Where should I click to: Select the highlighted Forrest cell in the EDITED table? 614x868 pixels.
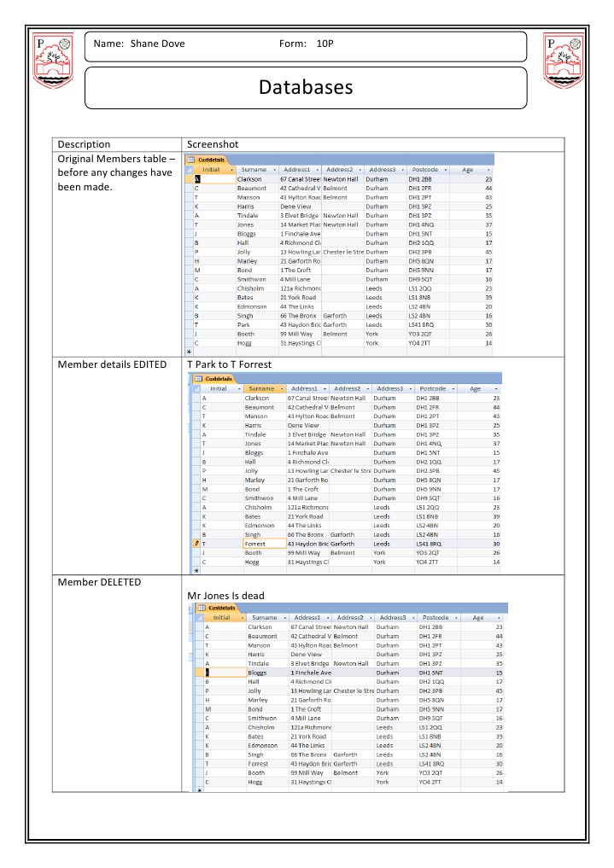[265, 545]
